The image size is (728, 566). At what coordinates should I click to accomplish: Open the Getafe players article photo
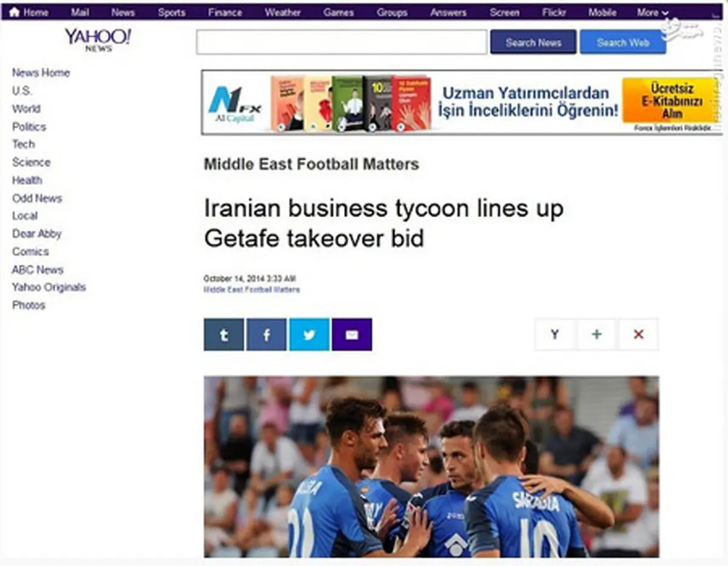pos(431,467)
